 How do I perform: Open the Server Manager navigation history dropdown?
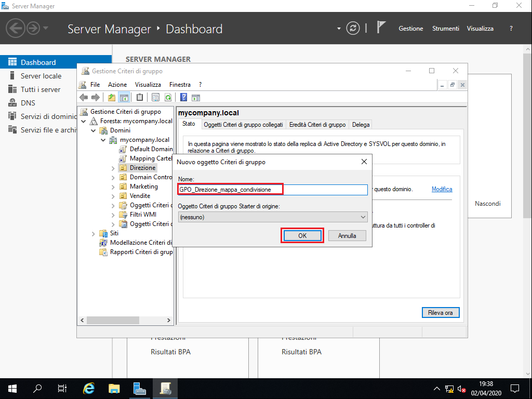(x=46, y=28)
